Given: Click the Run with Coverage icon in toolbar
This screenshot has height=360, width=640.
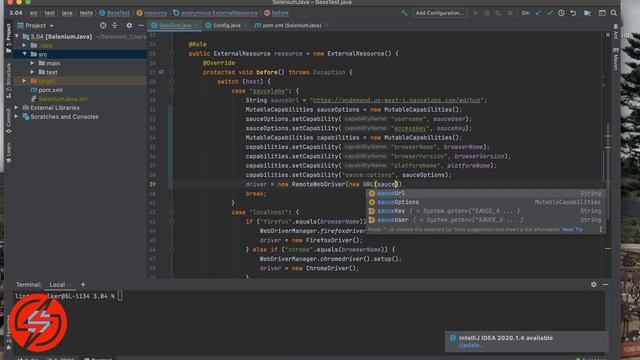Looking at the screenshot, I should [498, 13].
